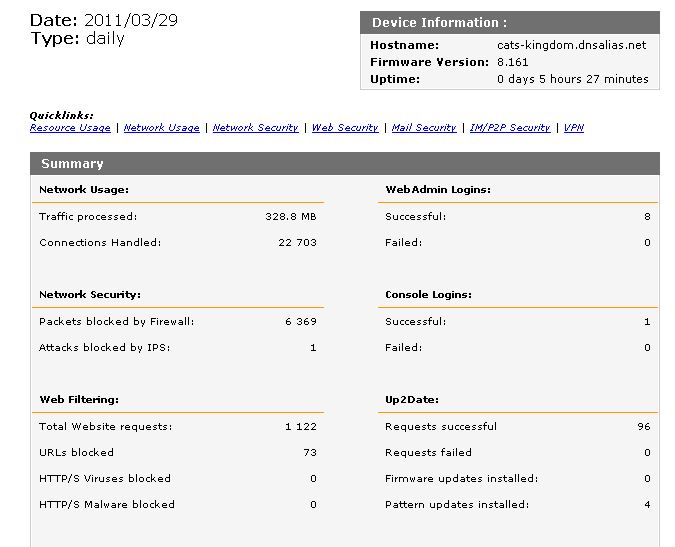Click the uptime value text

(x=572, y=79)
